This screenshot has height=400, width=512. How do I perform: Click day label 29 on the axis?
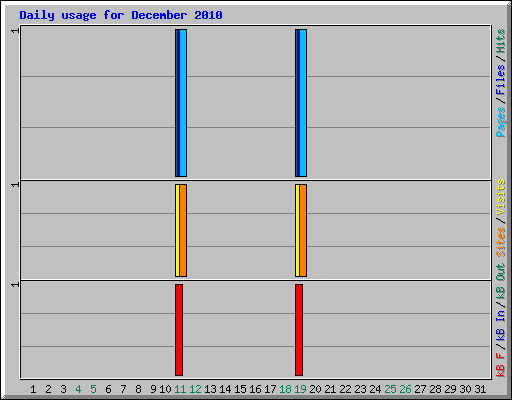pos(450,389)
